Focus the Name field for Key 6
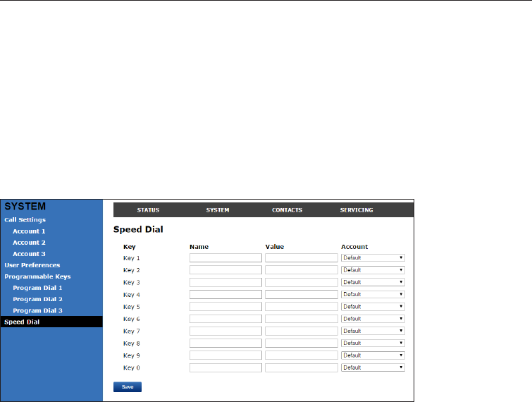Screen dimensions: 532x402 (x=225, y=319)
